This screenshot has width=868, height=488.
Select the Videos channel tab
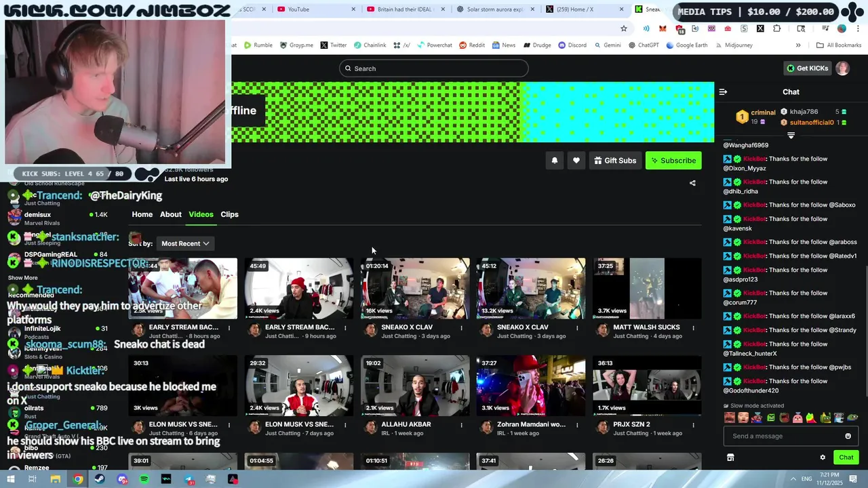pyautogui.click(x=201, y=214)
